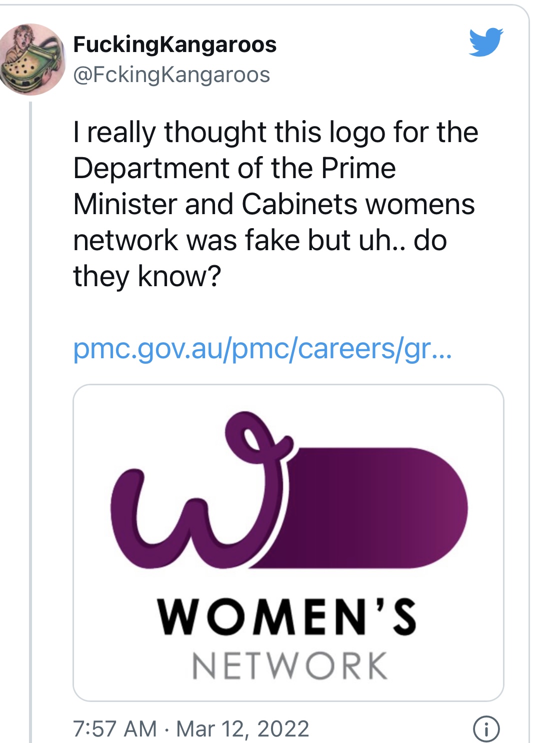Click the Mar 12, 2022 date

tap(242, 729)
